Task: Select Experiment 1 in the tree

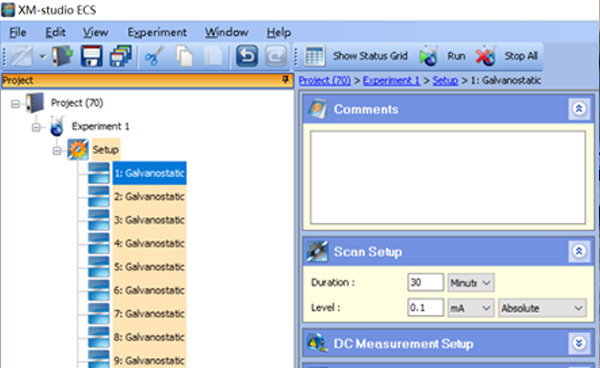Action: pyautogui.click(x=101, y=126)
